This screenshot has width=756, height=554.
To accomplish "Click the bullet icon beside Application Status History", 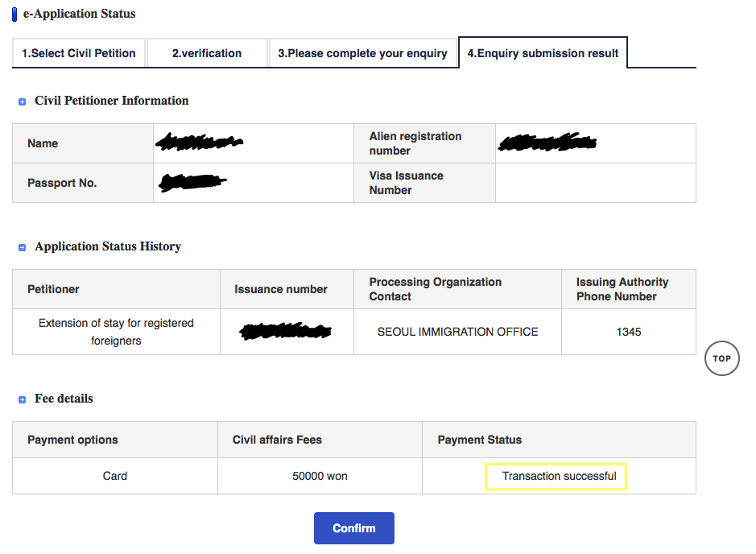I will (23, 248).
